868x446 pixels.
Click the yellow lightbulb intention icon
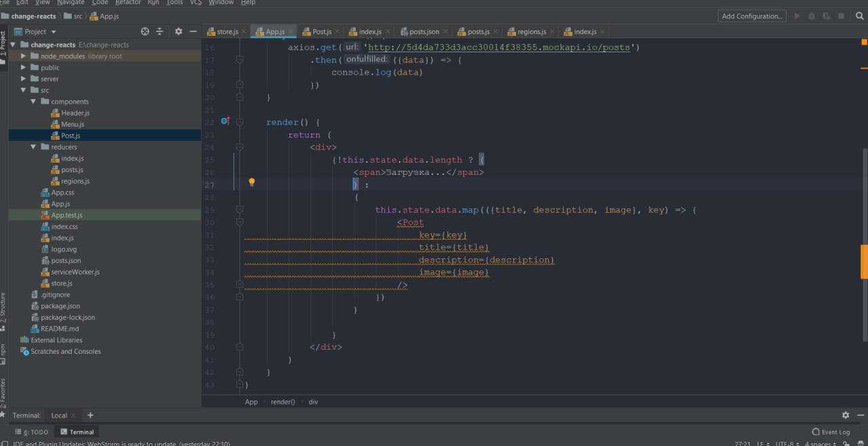tap(252, 182)
